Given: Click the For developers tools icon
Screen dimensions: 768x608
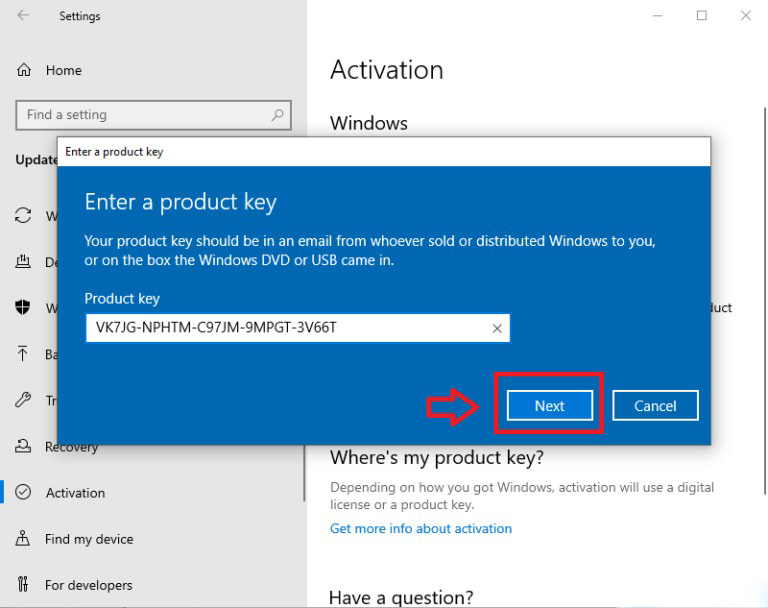Looking at the screenshot, I should tap(23, 584).
